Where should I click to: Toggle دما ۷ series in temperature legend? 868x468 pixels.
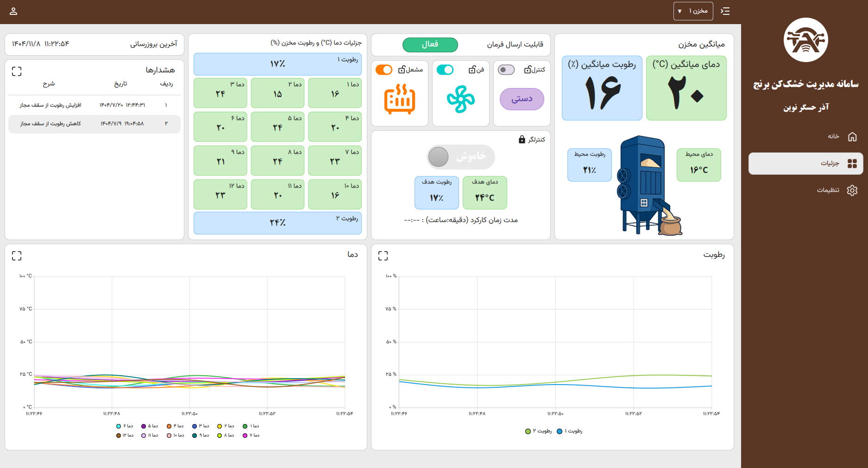(x=251, y=435)
